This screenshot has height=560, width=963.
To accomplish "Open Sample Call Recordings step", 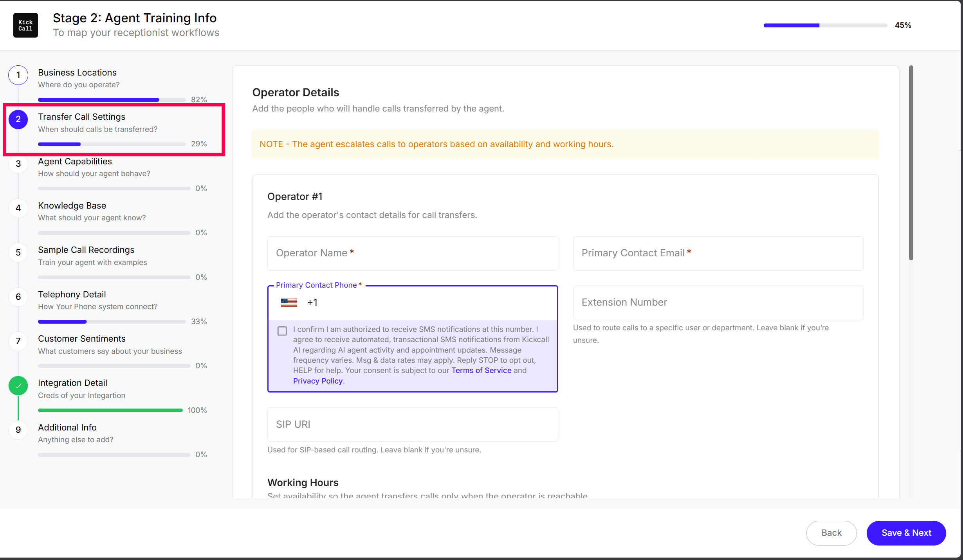I will 86,250.
